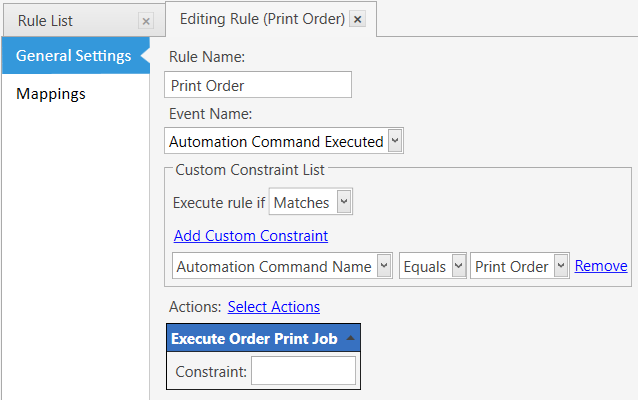638x400 pixels.
Task: Open the Automation Command Name dropdown
Action: tap(282, 266)
